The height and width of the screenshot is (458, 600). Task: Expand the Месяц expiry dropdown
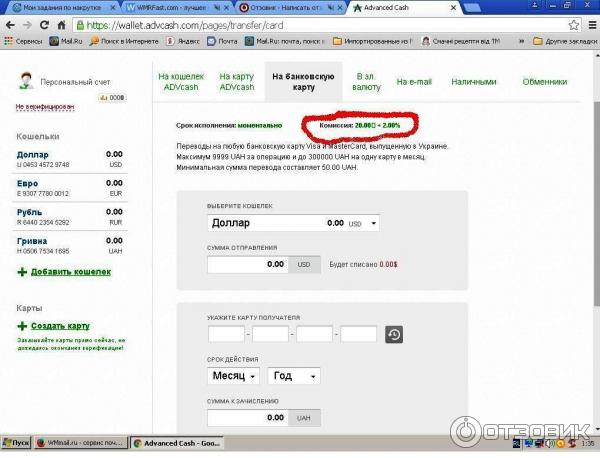click(233, 376)
